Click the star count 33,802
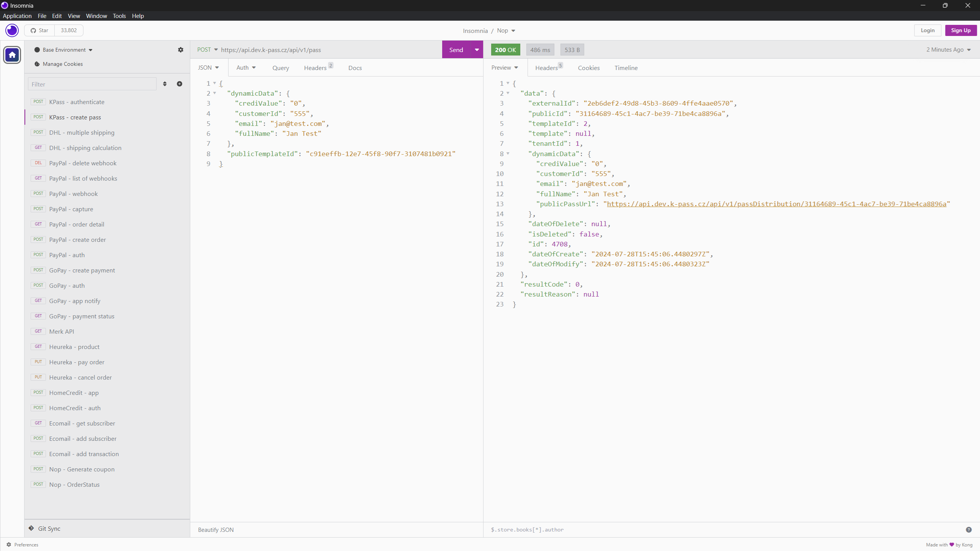The image size is (980, 551). (69, 30)
